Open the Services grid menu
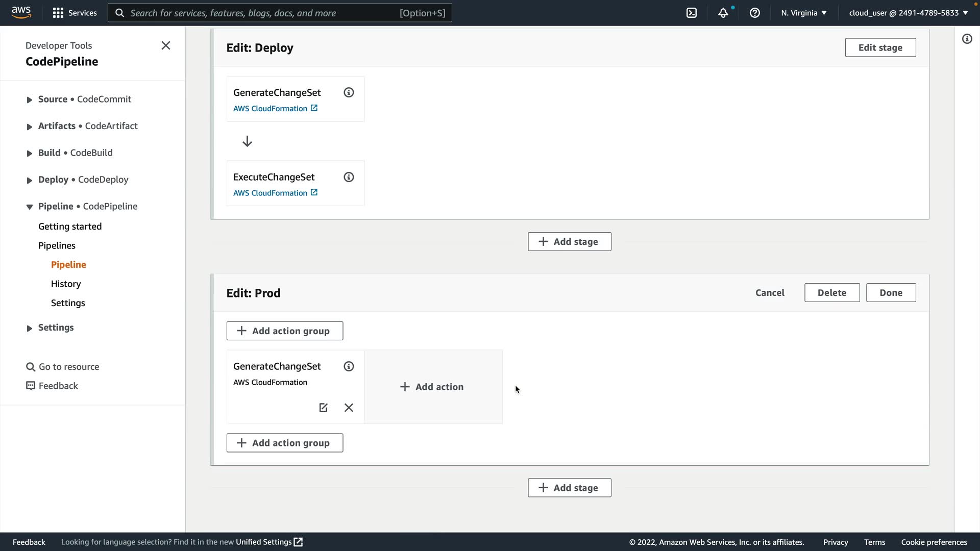The height and width of the screenshot is (551, 980). 75,13
